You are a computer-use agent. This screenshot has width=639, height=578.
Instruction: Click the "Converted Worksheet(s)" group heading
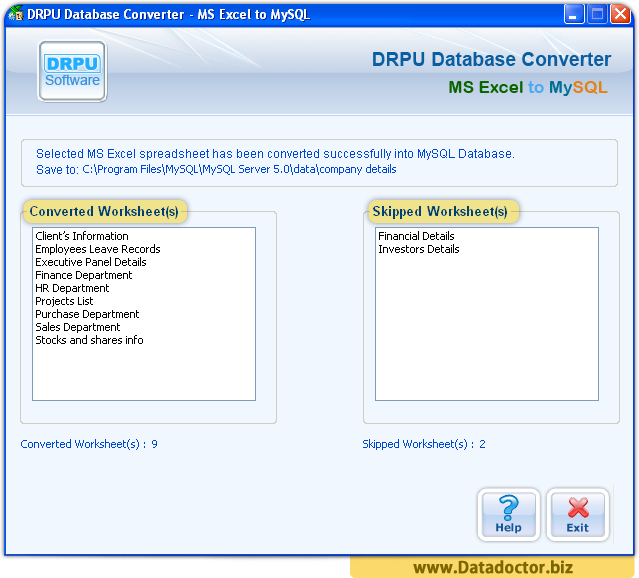click(104, 211)
